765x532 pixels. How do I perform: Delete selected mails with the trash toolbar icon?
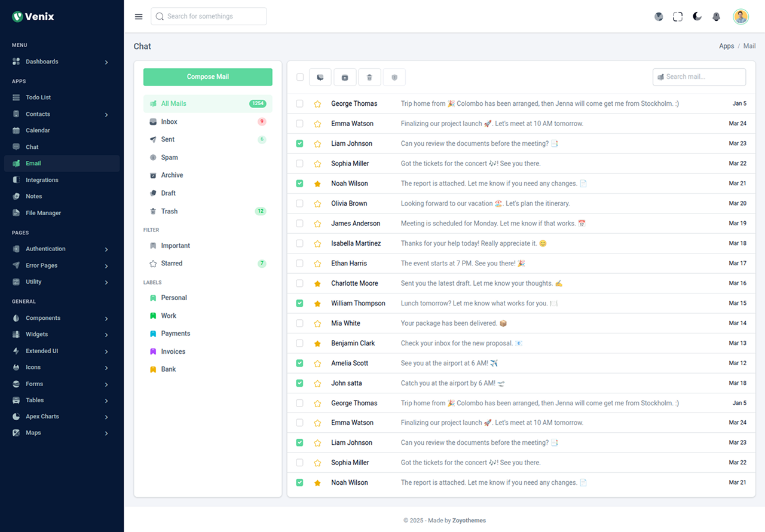369,77
